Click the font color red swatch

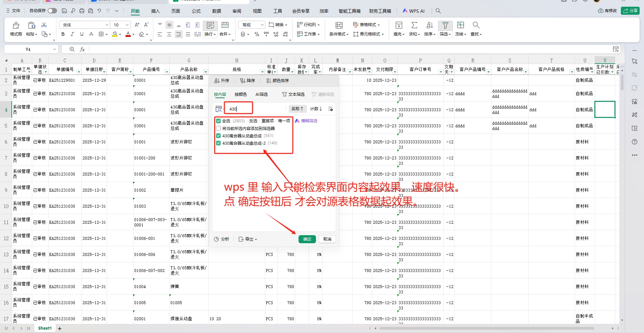(128, 34)
